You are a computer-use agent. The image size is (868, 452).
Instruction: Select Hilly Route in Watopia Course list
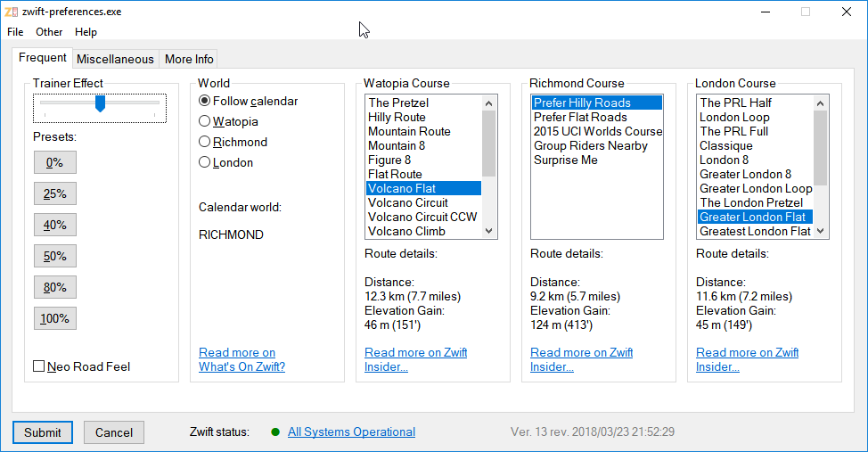(423, 117)
